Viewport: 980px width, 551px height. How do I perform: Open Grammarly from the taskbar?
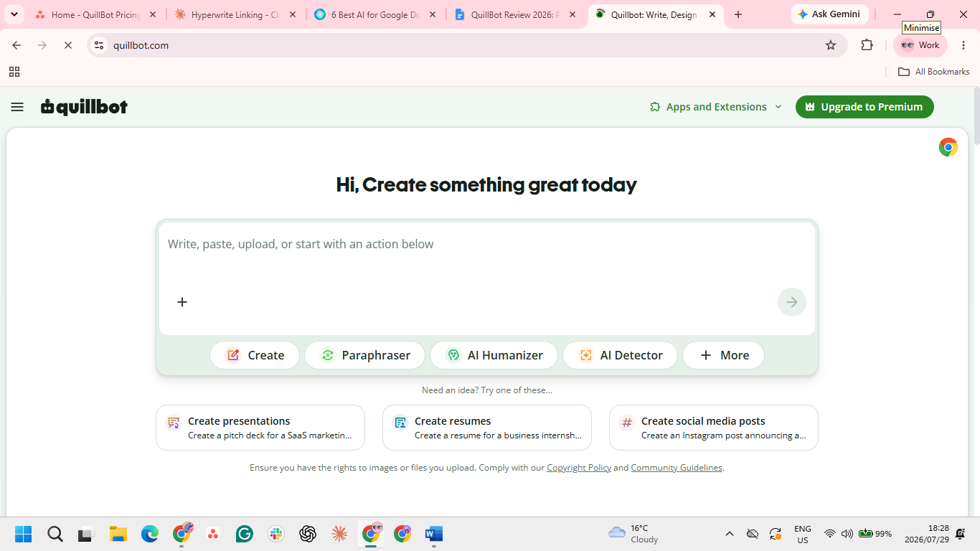(x=245, y=534)
